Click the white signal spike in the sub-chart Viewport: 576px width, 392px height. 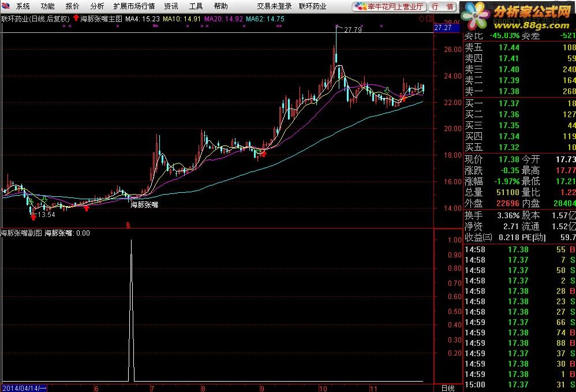pyautogui.click(x=131, y=311)
